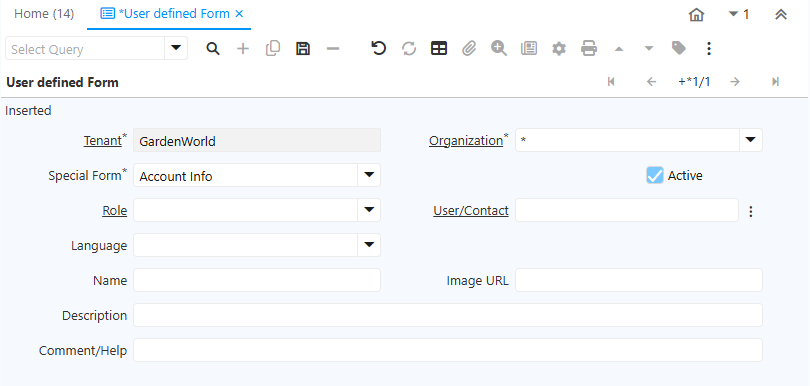Click the Role label link
Screen dimensions: 810x386
click(115, 211)
